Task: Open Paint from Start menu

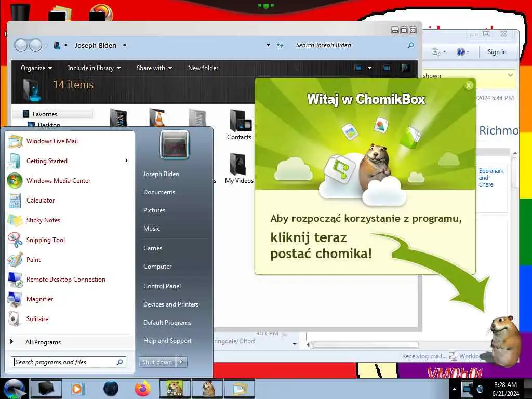Action: [x=33, y=260]
